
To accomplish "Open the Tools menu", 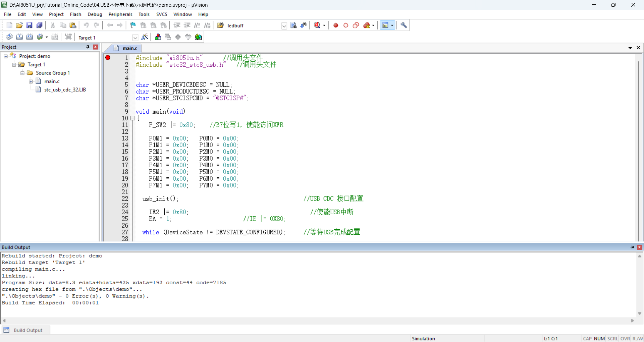I will click(x=144, y=14).
